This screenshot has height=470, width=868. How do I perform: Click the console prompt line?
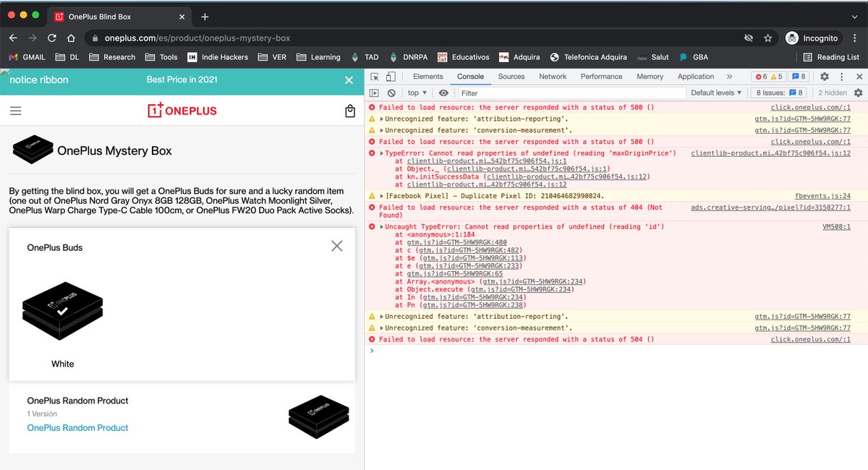click(616, 351)
